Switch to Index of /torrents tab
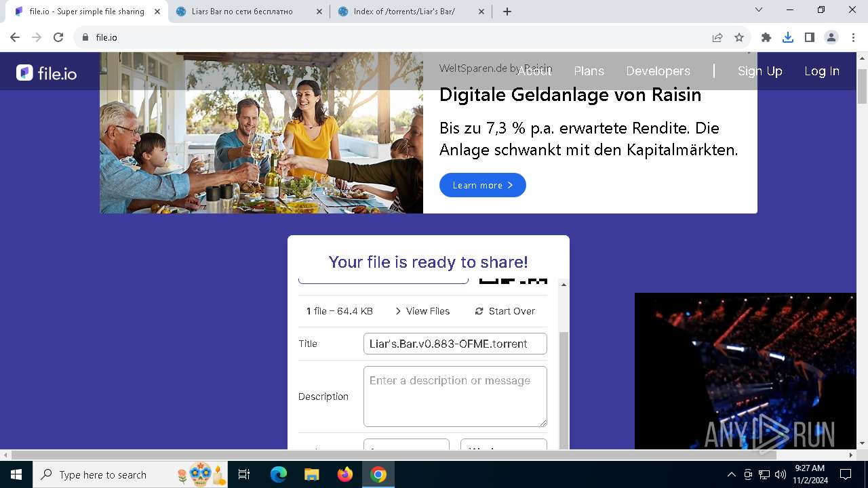 [x=411, y=12]
